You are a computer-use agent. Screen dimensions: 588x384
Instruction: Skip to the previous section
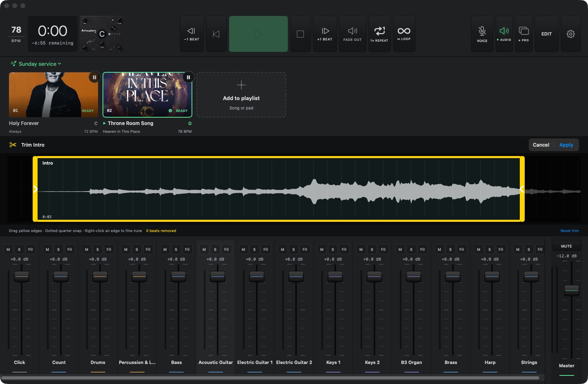(216, 34)
